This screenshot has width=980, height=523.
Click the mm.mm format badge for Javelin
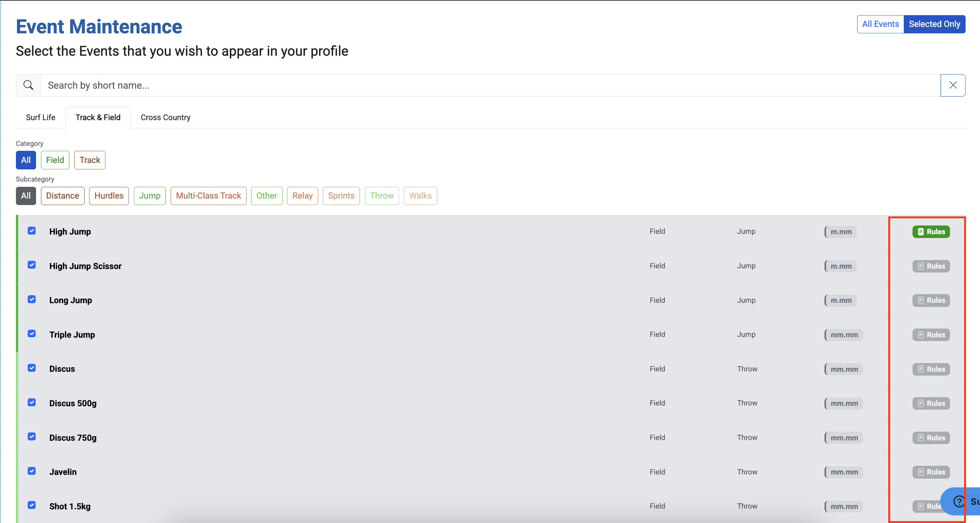[x=844, y=472]
